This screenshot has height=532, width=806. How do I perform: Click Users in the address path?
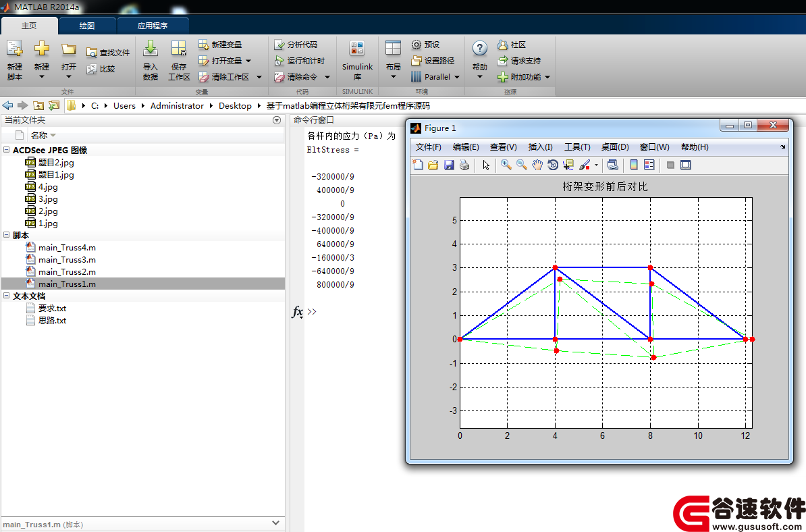point(124,105)
